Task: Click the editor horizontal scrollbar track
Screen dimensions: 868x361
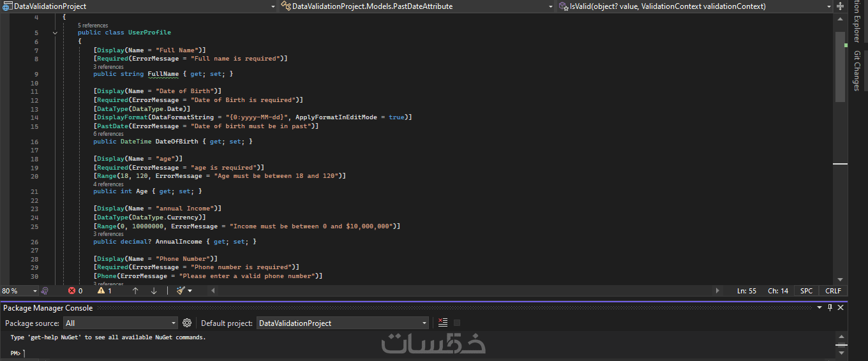Action: (465, 291)
